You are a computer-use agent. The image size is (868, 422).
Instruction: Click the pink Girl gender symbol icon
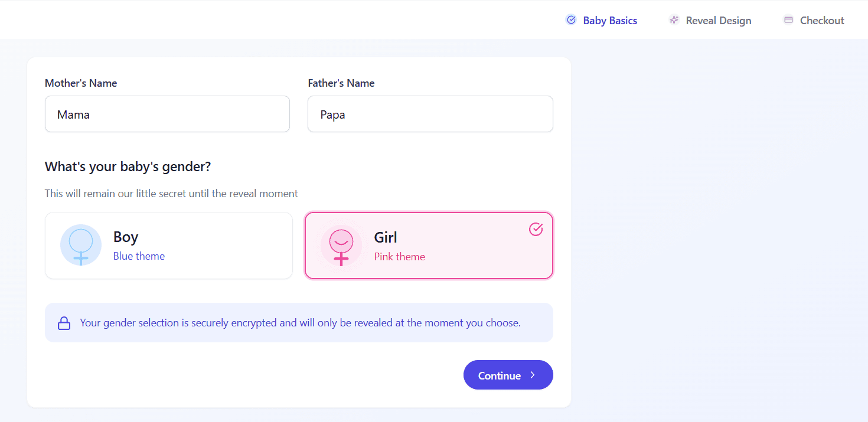(341, 246)
